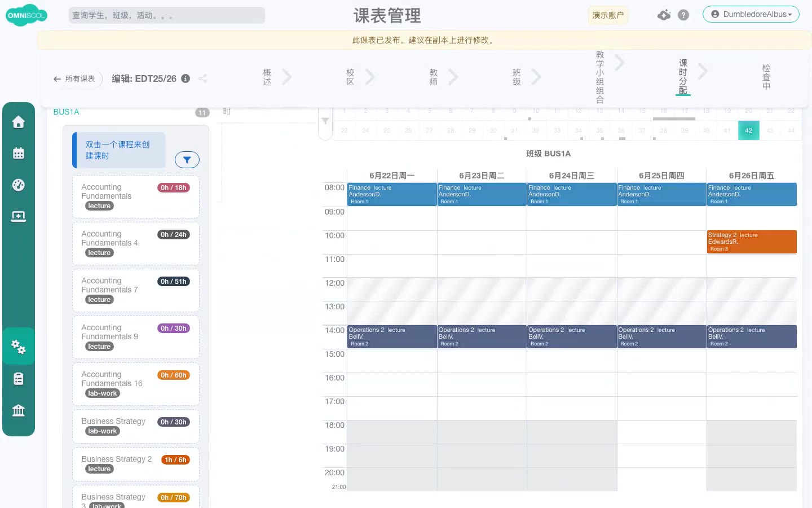The image size is (812, 508).
Task: Switch to the 教师 step tab
Action: click(434, 77)
